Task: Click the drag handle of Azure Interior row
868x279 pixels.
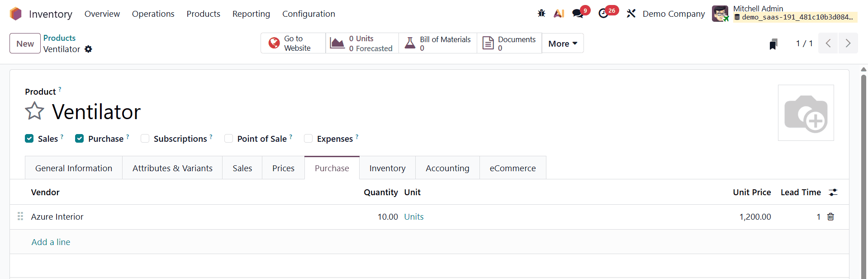Action: pos(20,216)
